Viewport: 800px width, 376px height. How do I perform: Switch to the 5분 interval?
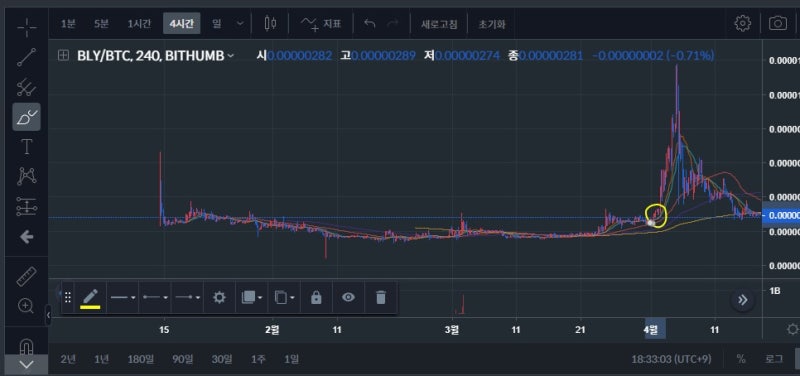(x=102, y=24)
